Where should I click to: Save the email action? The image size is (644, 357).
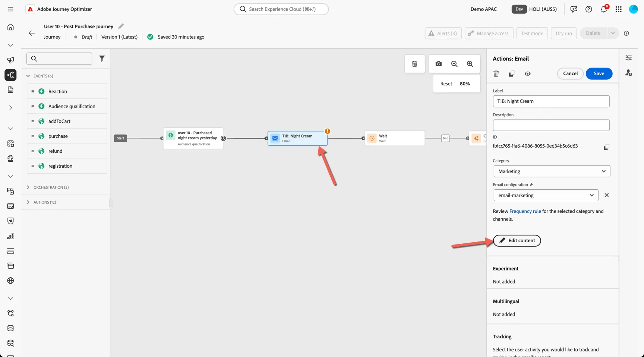point(599,73)
